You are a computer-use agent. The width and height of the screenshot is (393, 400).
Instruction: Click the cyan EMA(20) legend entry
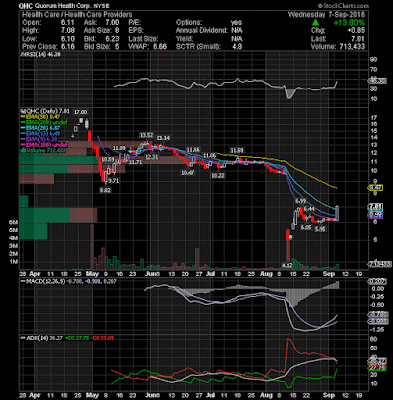click(x=40, y=128)
